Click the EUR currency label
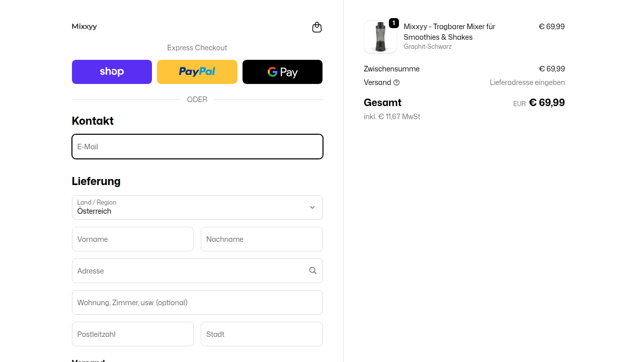 (x=519, y=104)
